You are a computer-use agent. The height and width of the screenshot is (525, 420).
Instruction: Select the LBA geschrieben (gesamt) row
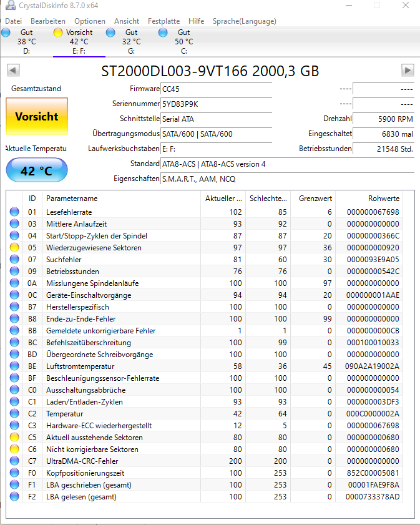(x=205, y=485)
